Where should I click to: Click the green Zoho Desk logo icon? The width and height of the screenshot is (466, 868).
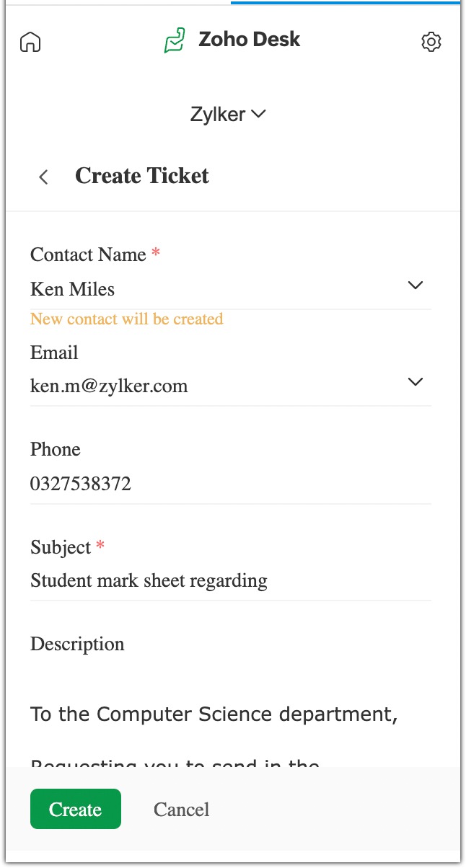(x=175, y=40)
